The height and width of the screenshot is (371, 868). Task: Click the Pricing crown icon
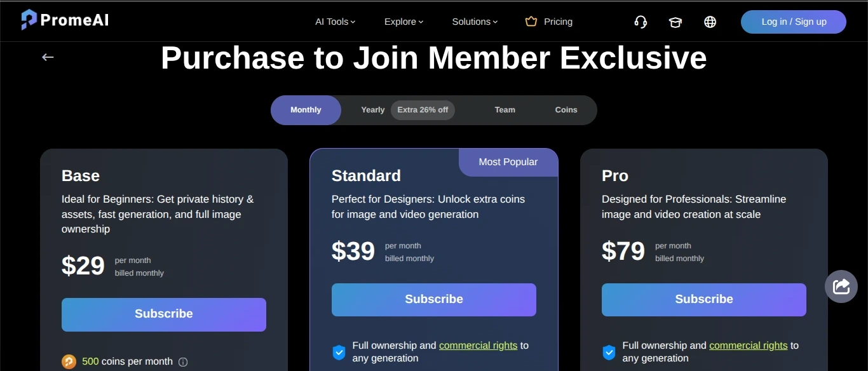pyautogui.click(x=531, y=22)
